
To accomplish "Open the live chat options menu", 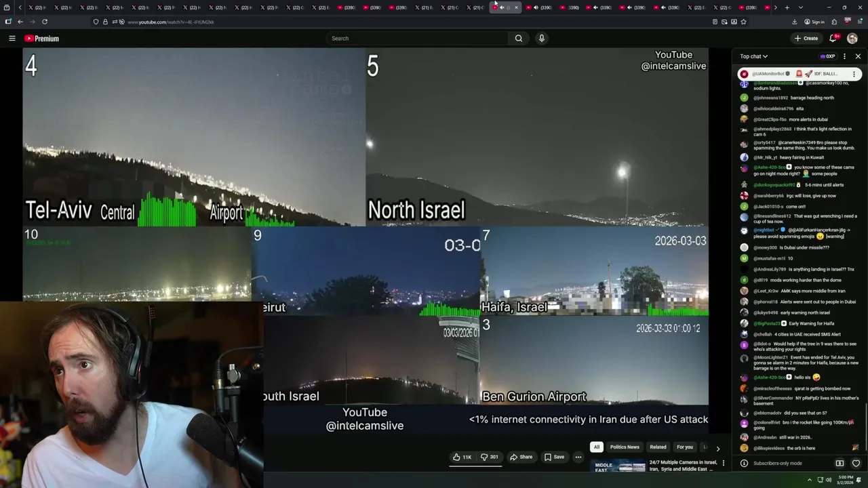I will click(x=844, y=56).
